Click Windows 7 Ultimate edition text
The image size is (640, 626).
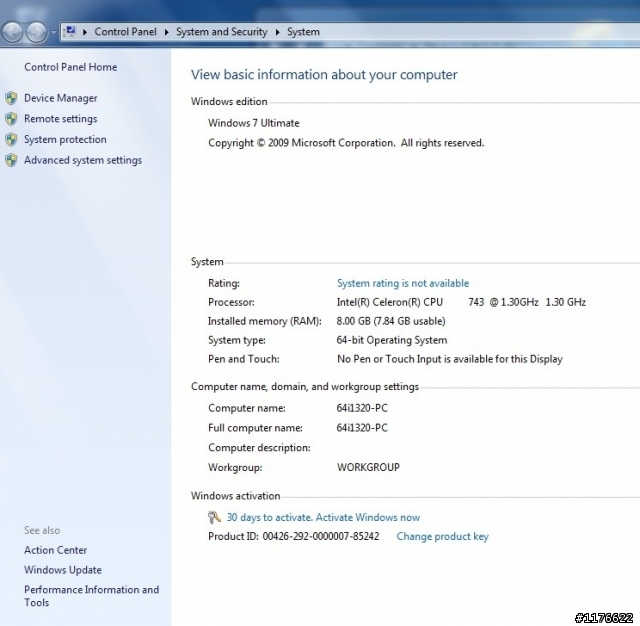click(254, 123)
